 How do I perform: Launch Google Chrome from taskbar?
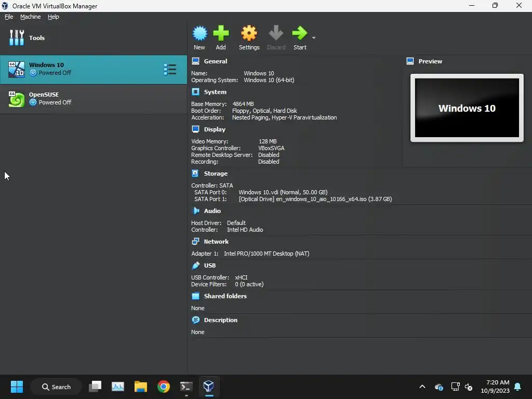[164, 387]
